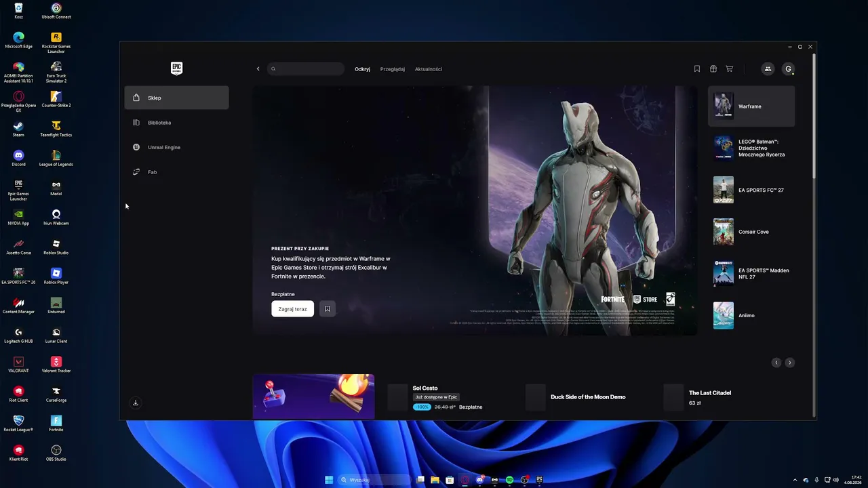Open Discord desktop shortcut

pos(18,158)
